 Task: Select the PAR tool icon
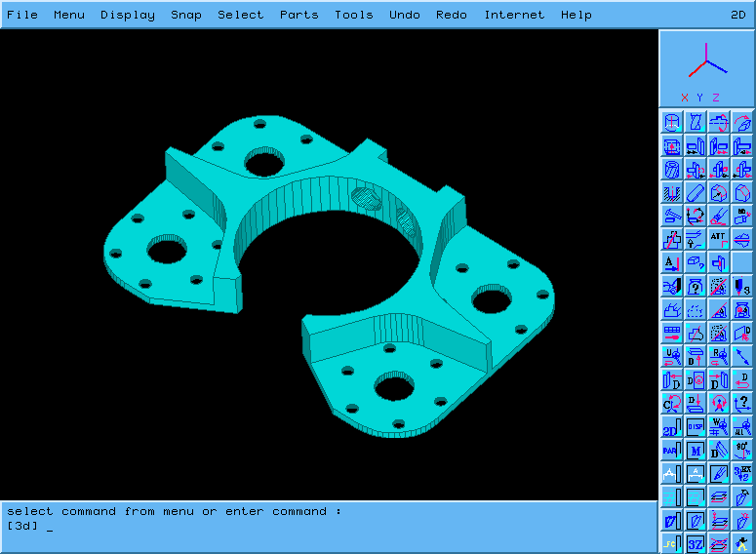(671, 450)
